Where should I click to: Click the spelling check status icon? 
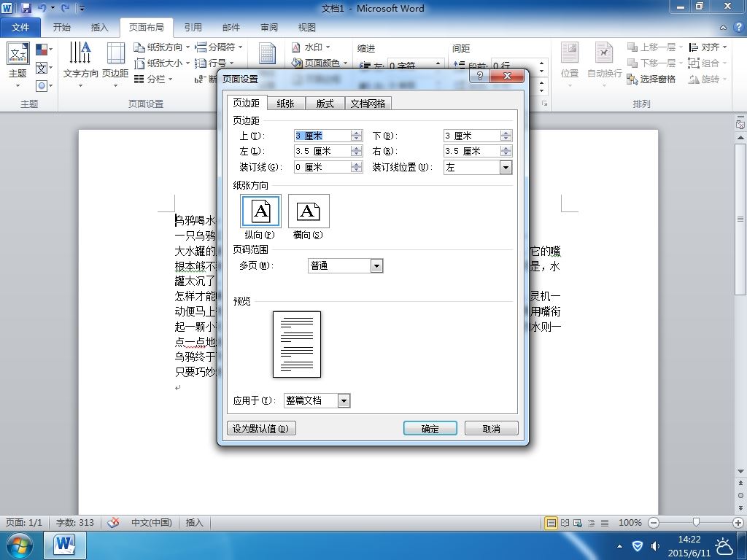[x=113, y=523]
